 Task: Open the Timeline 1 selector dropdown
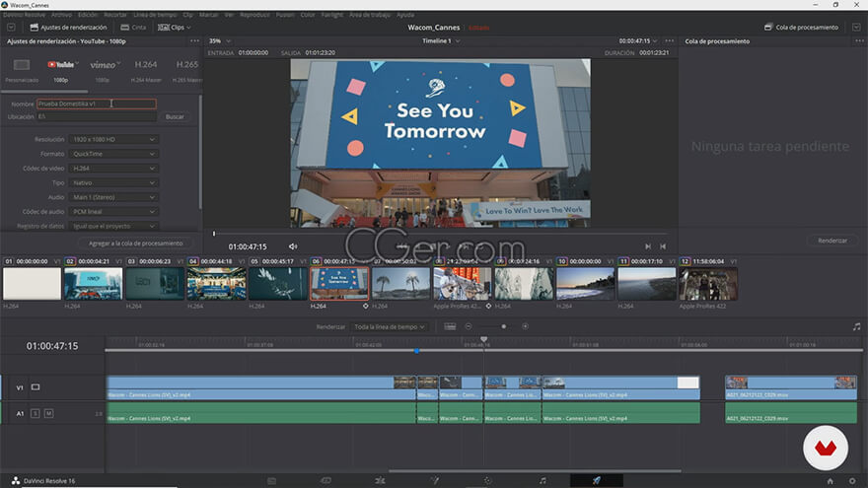coord(441,41)
